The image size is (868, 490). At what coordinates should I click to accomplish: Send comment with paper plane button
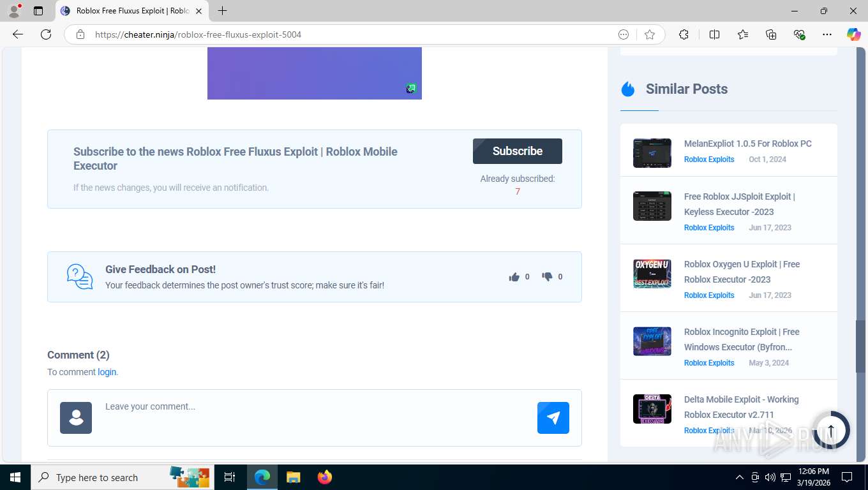(x=553, y=418)
